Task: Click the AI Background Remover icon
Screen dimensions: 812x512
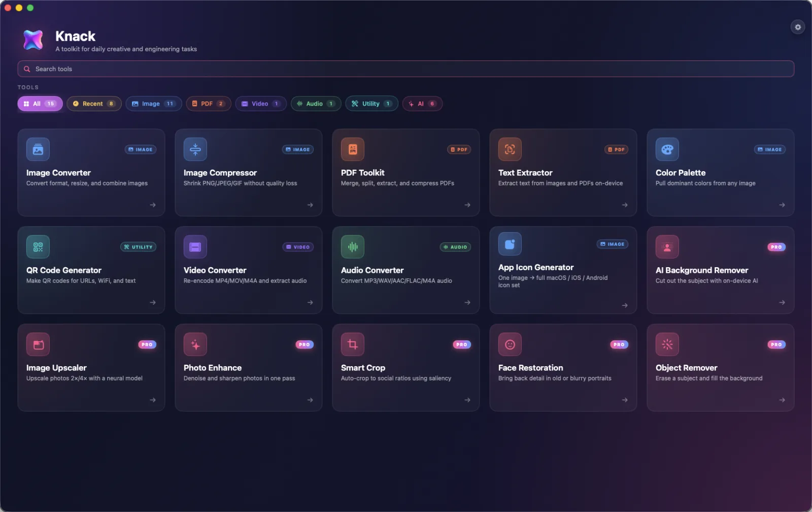Action: click(667, 247)
